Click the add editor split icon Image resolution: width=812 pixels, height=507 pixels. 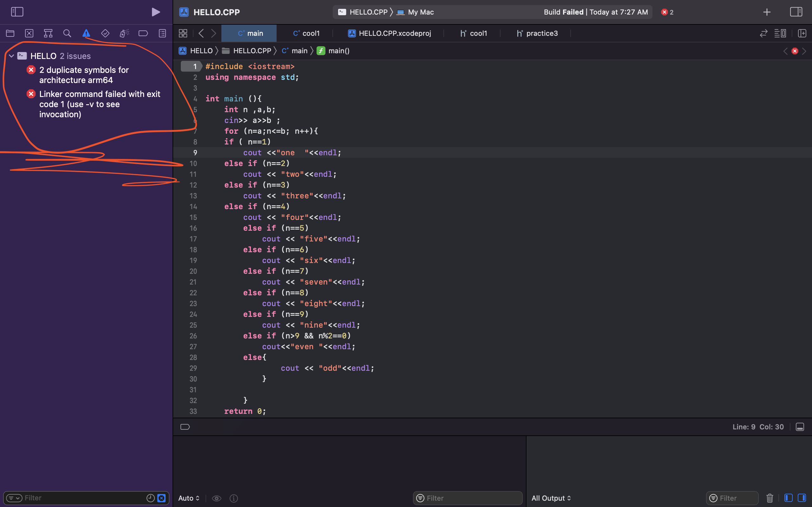pyautogui.click(x=802, y=33)
